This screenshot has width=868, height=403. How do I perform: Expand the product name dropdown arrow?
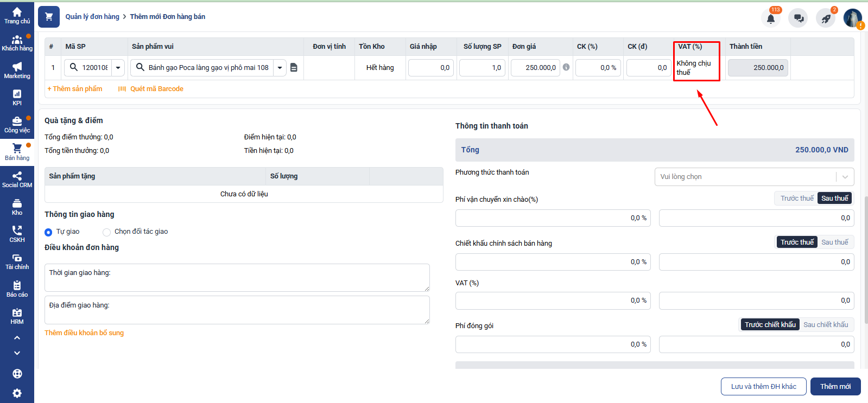click(x=280, y=68)
